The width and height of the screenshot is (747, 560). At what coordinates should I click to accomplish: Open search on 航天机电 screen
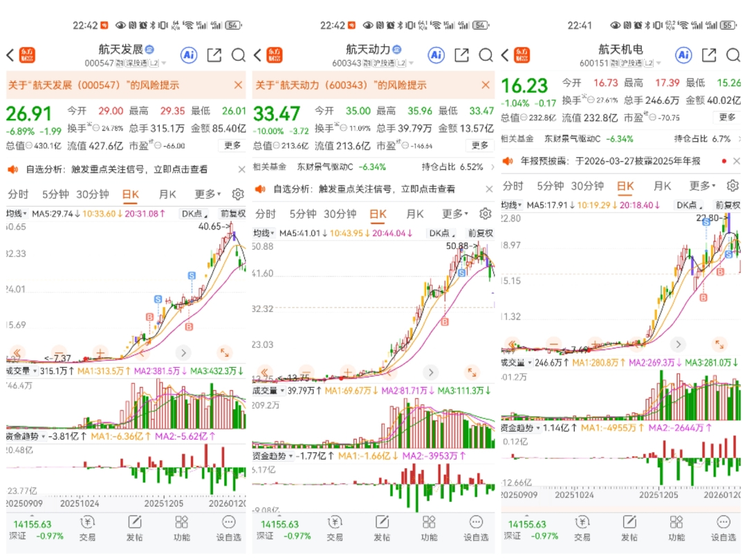click(x=733, y=55)
